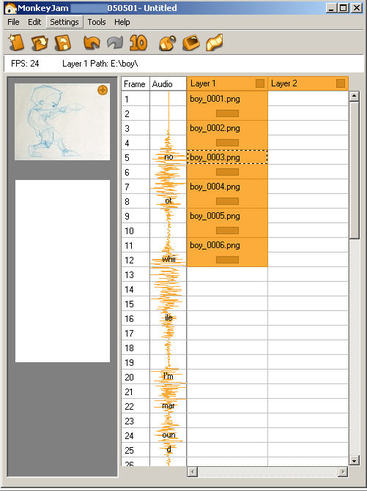The image size is (367, 491).
Task: Click the boy sketch thumbnail preview
Action: [x=62, y=122]
